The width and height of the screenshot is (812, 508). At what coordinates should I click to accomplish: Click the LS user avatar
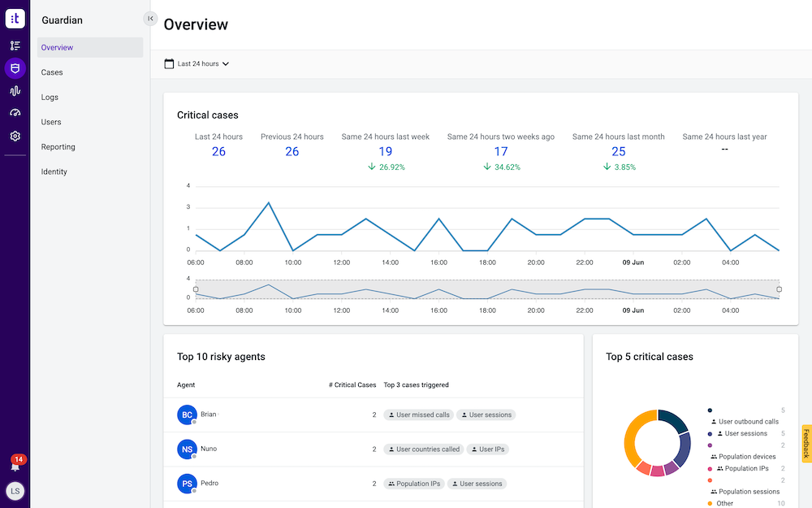(x=15, y=491)
